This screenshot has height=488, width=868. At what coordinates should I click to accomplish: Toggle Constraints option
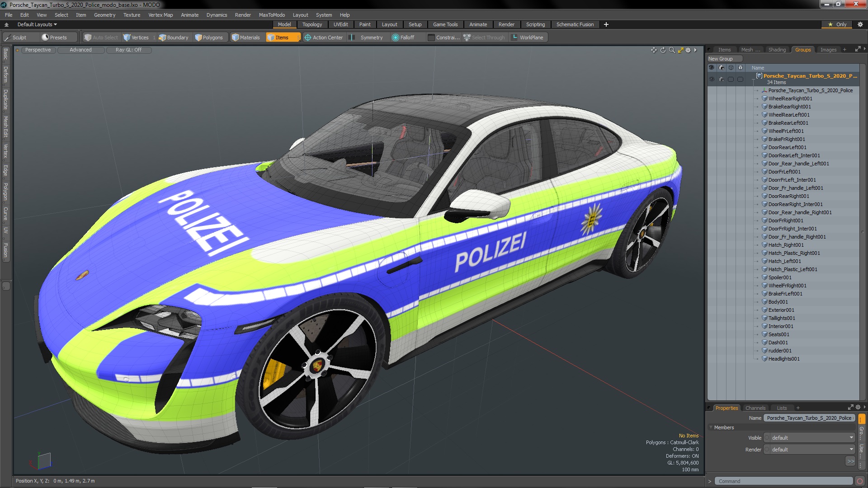(x=443, y=38)
